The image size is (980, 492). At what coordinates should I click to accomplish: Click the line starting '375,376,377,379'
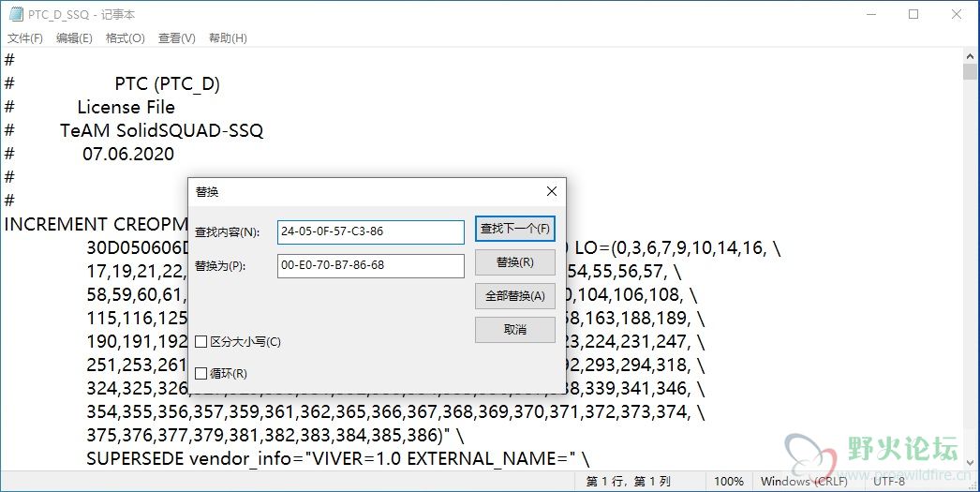pos(275,436)
